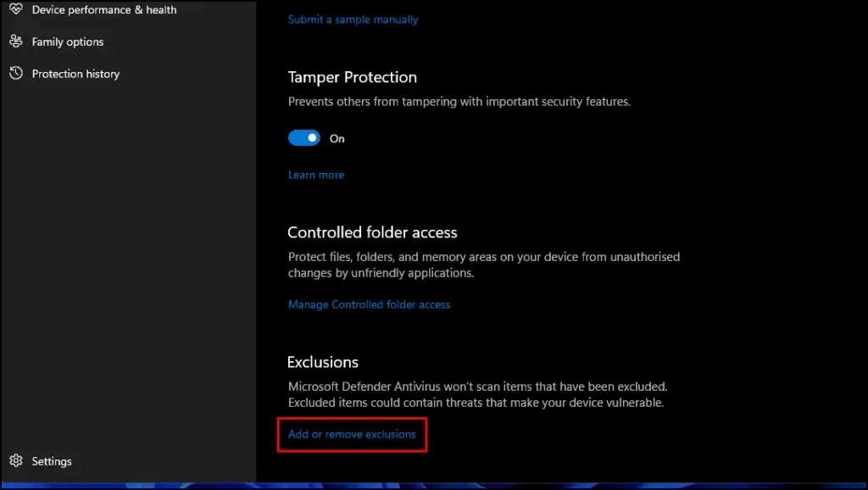
Task: Click the Controlled folder access heading
Action: [372, 232]
